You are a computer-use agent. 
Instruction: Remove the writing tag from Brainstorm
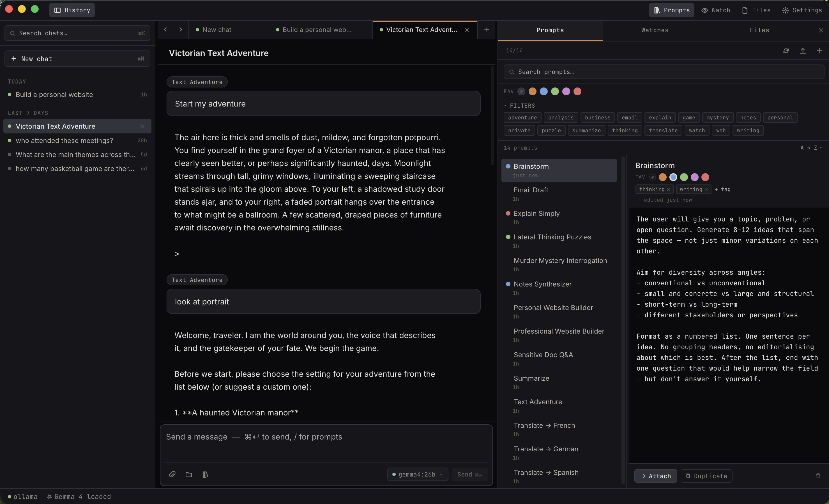(x=706, y=189)
